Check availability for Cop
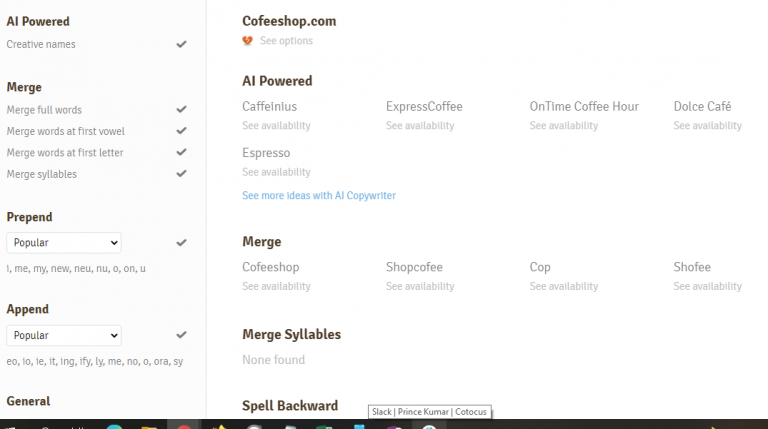This screenshot has height=429, width=768. (564, 286)
